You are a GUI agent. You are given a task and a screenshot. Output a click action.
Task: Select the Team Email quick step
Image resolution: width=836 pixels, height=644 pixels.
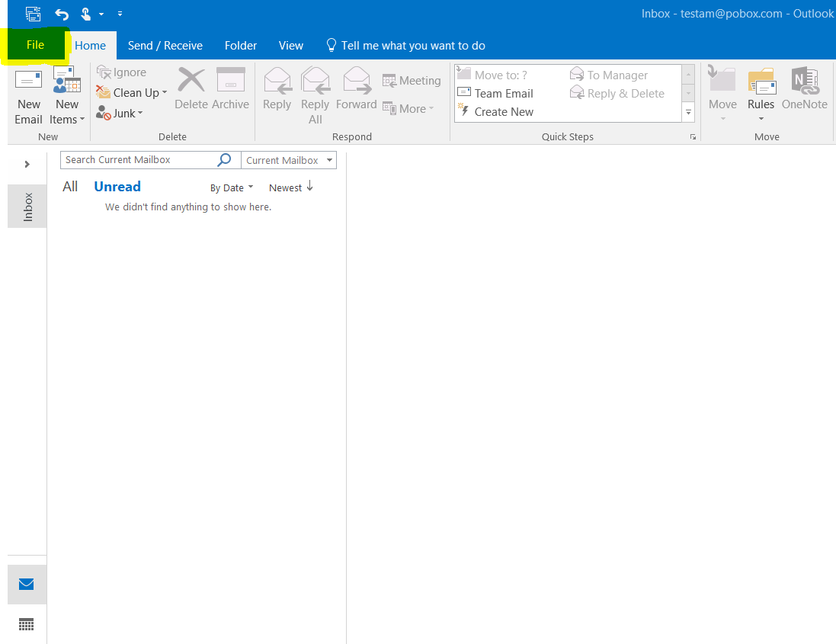click(495, 93)
